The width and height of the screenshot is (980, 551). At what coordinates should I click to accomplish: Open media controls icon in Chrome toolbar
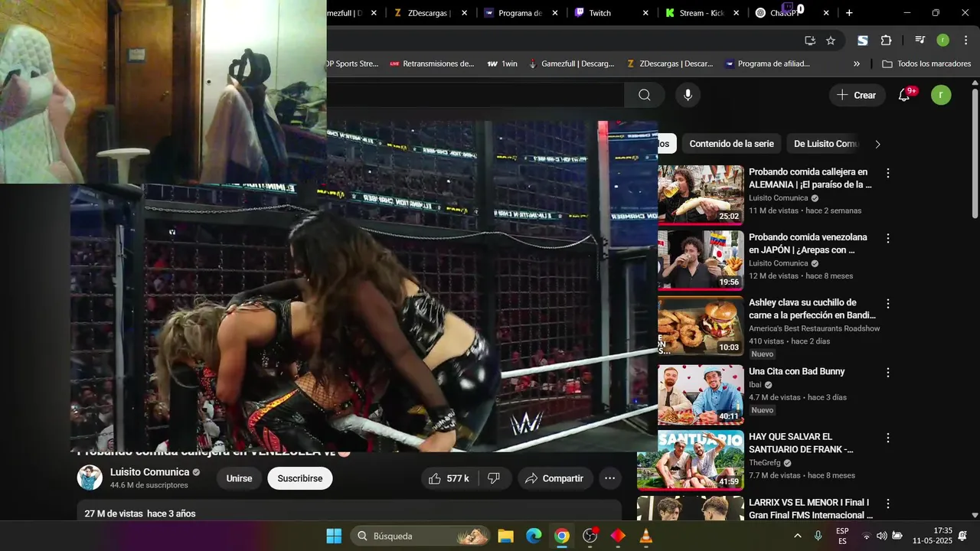point(920,41)
